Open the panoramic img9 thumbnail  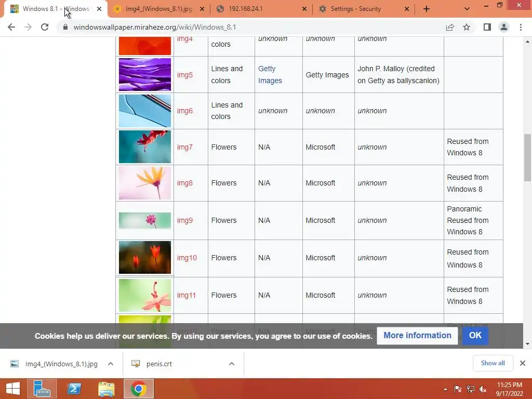click(145, 220)
